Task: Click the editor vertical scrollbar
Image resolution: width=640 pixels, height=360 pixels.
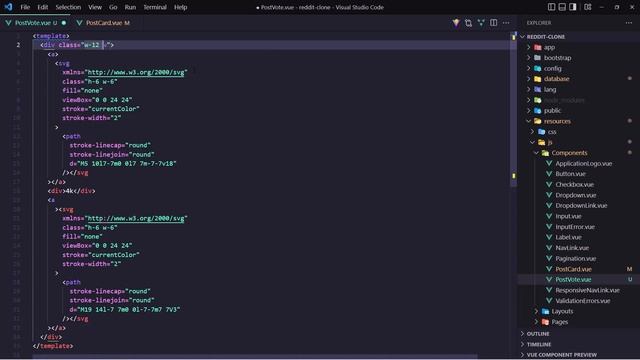Action: tap(513, 110)
